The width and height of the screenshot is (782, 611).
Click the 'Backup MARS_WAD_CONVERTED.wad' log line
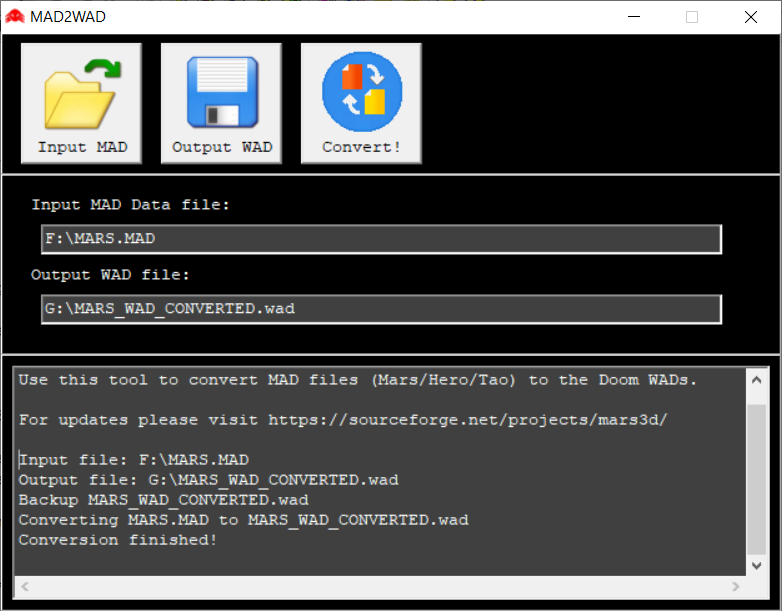(x=164, y=500)
